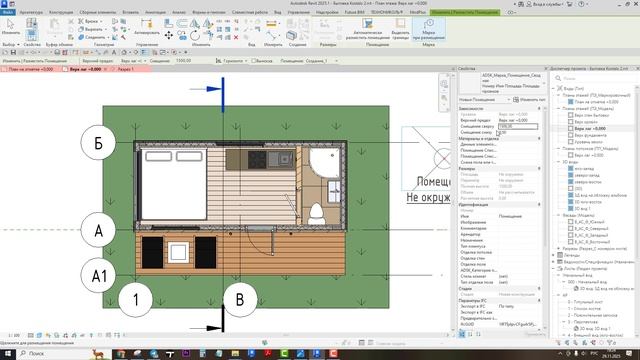
Task: Enable the Выноска leader checkbox
Action: (253, 61)
